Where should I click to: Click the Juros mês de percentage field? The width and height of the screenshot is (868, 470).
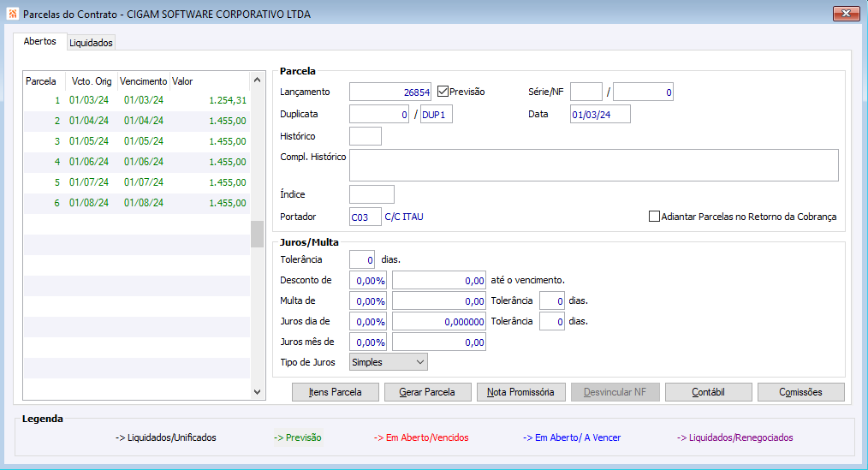coord(368,342)
